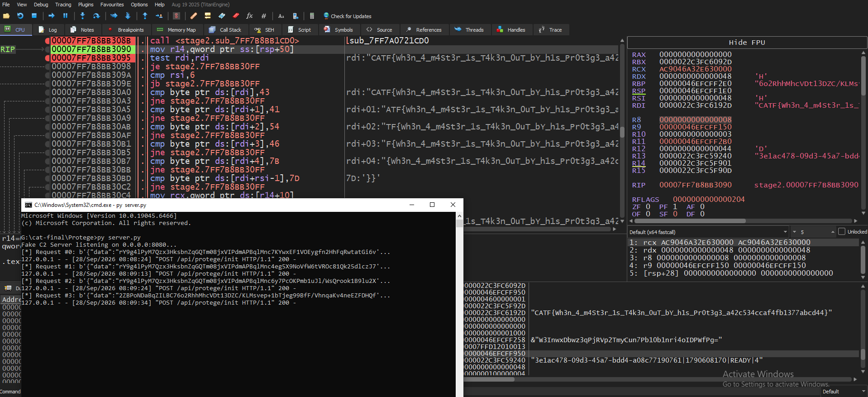Check the Unlocked checkbox
The width and height of the screenshot is (868, 397).
point(842,232)
